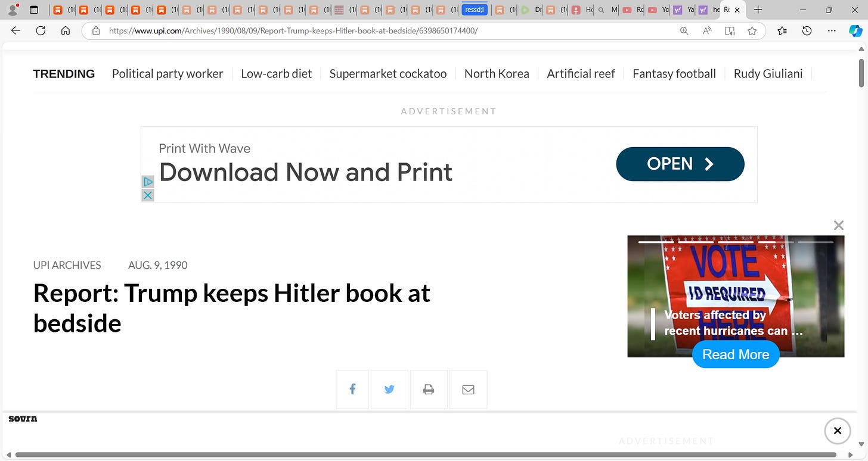Open the browser profile avatar
Image resolution: width=868 pixels, height=461 pixels.
coord(11,10)
